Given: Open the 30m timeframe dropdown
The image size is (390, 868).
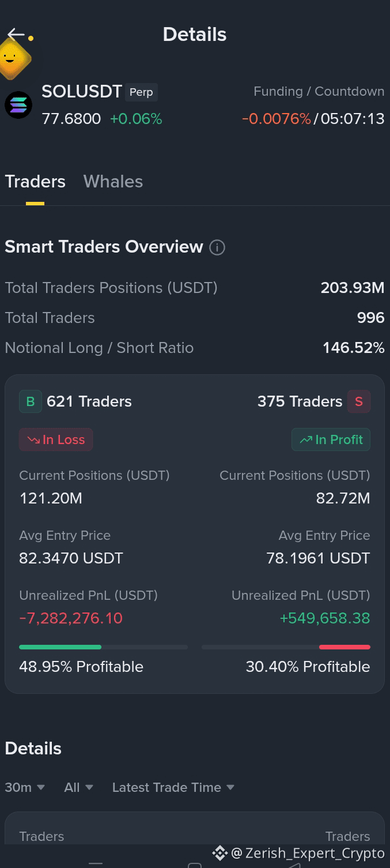Looking at the screenshot, I should 25,787.
